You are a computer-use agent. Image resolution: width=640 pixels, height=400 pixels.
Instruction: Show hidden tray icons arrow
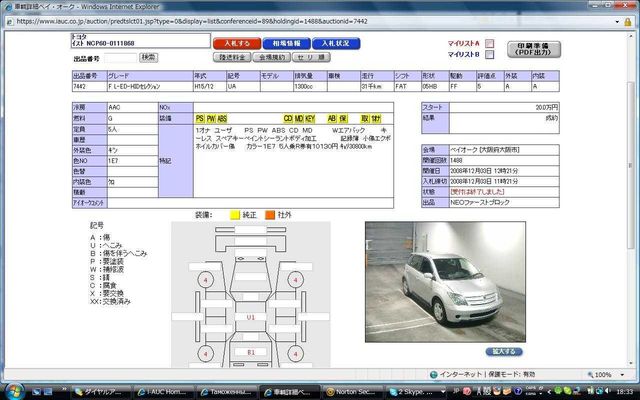[x=549, y=391]
